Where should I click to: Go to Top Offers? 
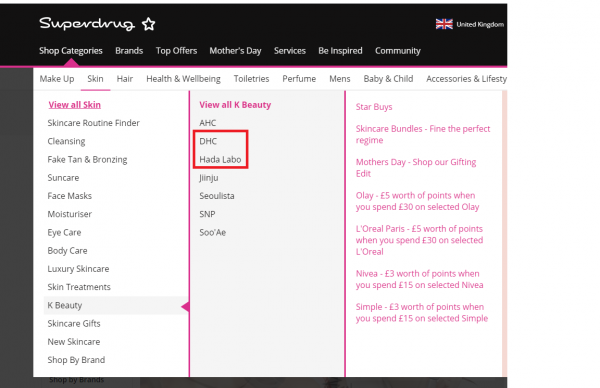tap(176, 51)
